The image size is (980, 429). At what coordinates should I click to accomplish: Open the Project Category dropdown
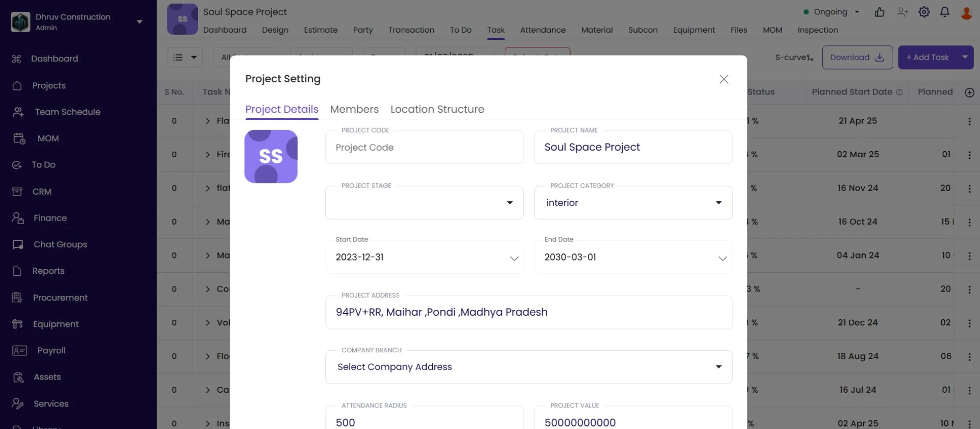click(x=633, y=203)
